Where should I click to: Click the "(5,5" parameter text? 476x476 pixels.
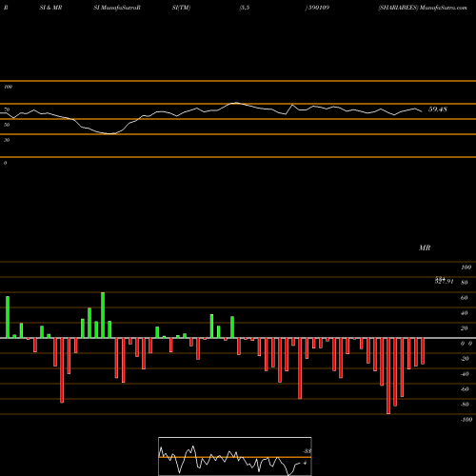click(x=245, y=8)
